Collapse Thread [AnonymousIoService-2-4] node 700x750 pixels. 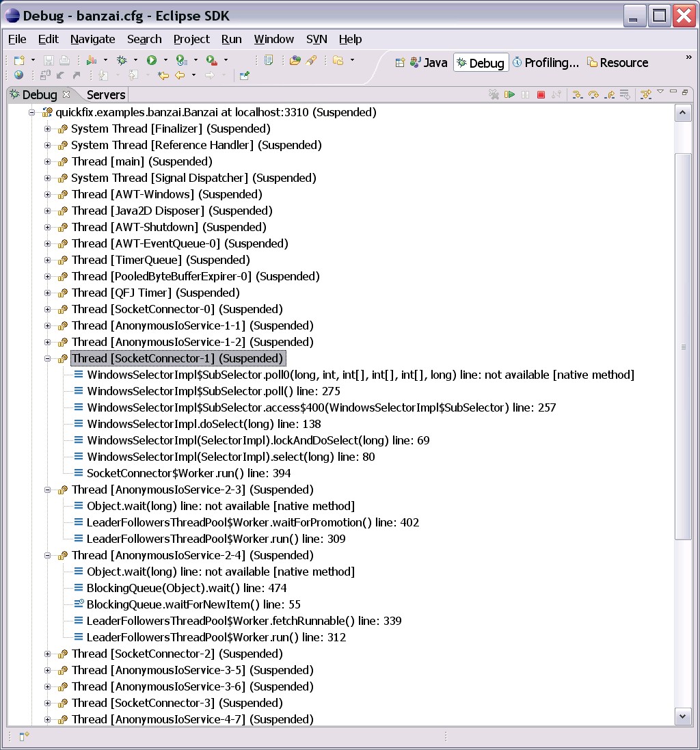47,556
